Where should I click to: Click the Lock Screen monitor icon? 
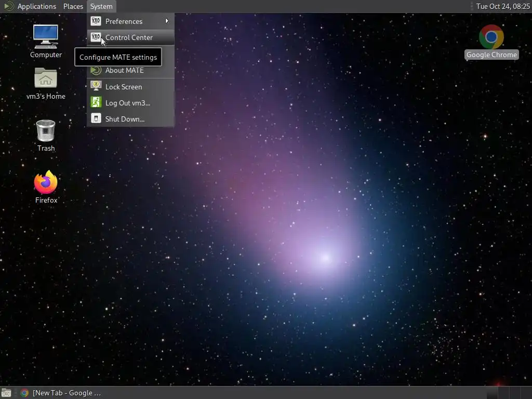pyautogui.click(x=96, y=86)
